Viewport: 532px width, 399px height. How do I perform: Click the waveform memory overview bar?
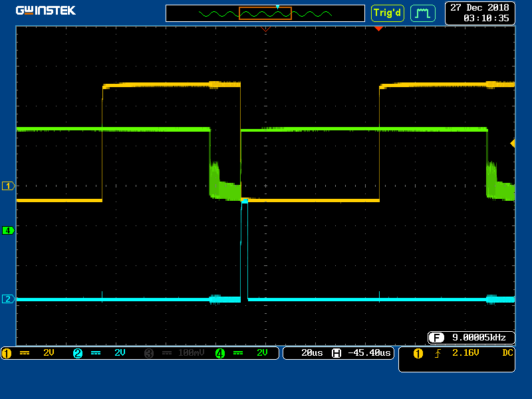click(x=265, y=13)
